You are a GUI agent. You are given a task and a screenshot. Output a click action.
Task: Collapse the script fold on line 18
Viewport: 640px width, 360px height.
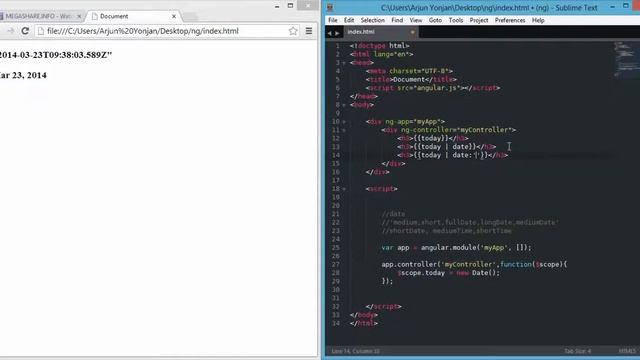(x=344, y=189)
